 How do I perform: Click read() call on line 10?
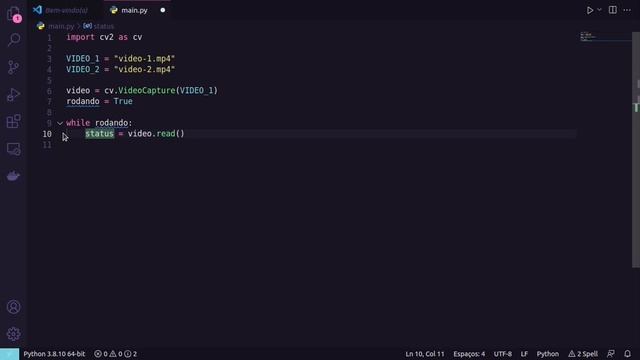[x=170, y=133]
